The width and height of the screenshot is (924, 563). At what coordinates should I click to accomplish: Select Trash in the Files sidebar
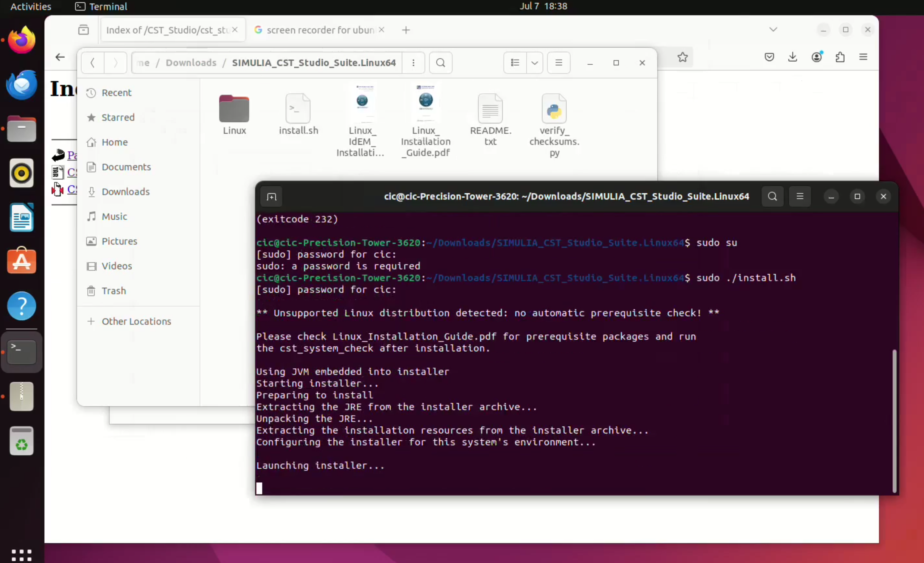click(x=139, y=291)
